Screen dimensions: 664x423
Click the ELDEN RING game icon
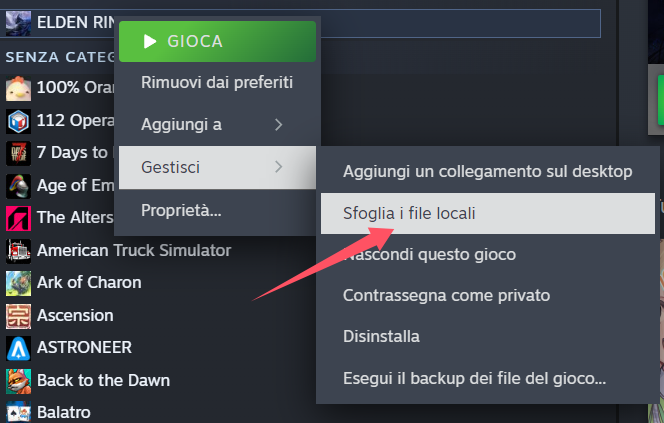18,23
